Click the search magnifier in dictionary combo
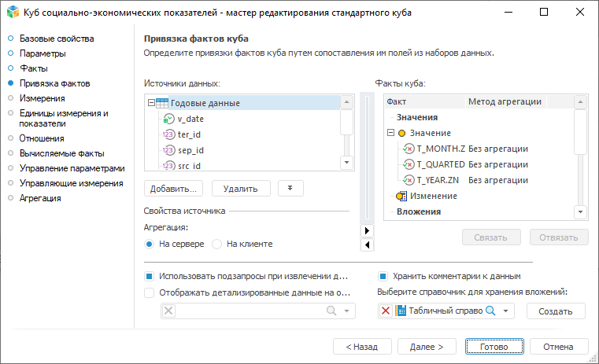The width and height of the screenshot is (599, 364). pos(490,311)
